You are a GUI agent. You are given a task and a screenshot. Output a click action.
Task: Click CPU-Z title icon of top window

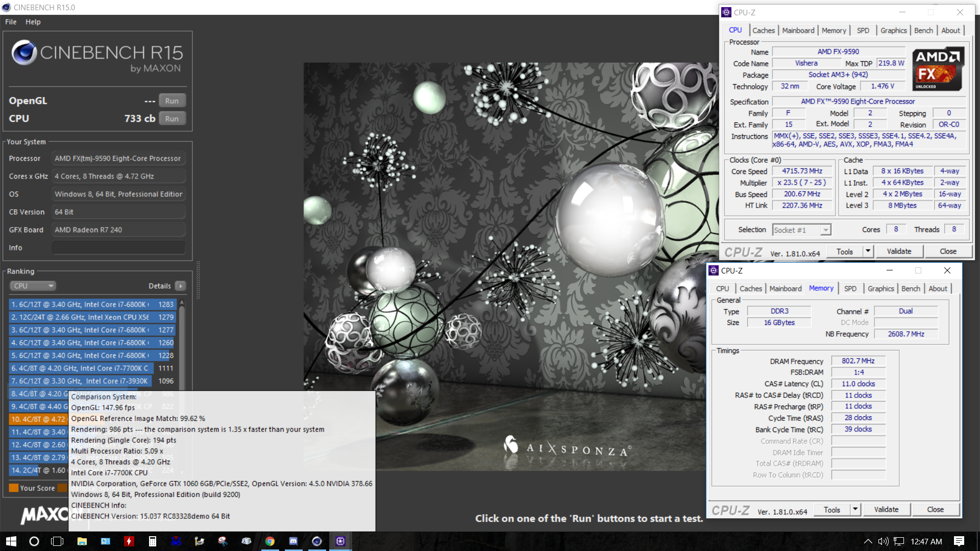pos(726,12)
